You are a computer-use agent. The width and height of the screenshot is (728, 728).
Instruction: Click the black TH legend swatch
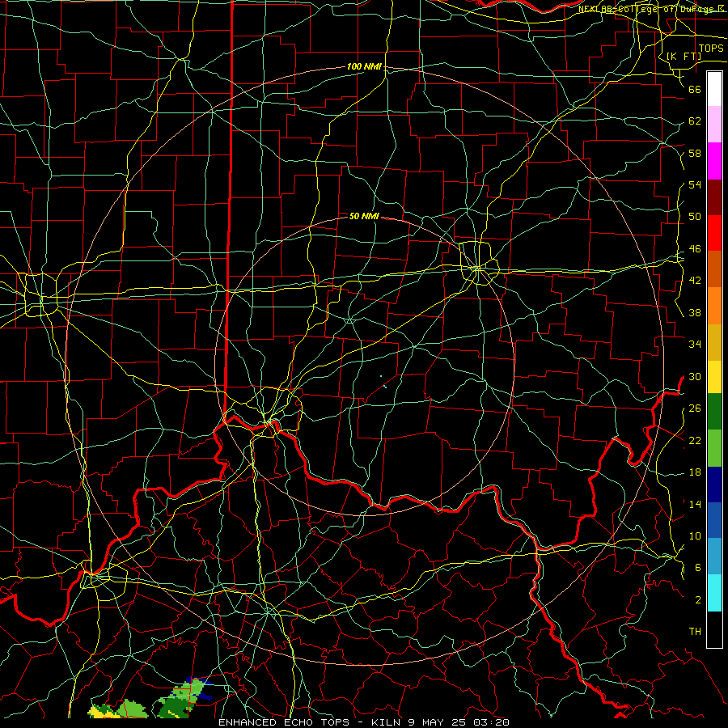tap(714, 629)
